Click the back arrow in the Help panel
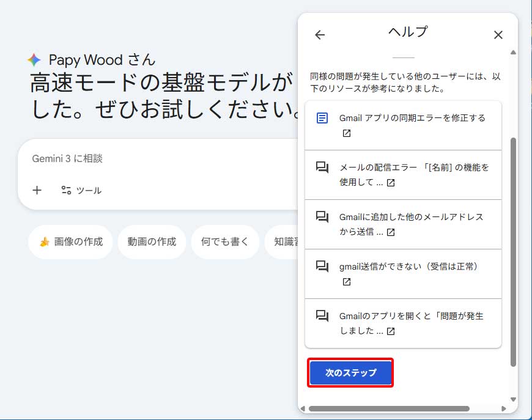 tap(320, 35)
